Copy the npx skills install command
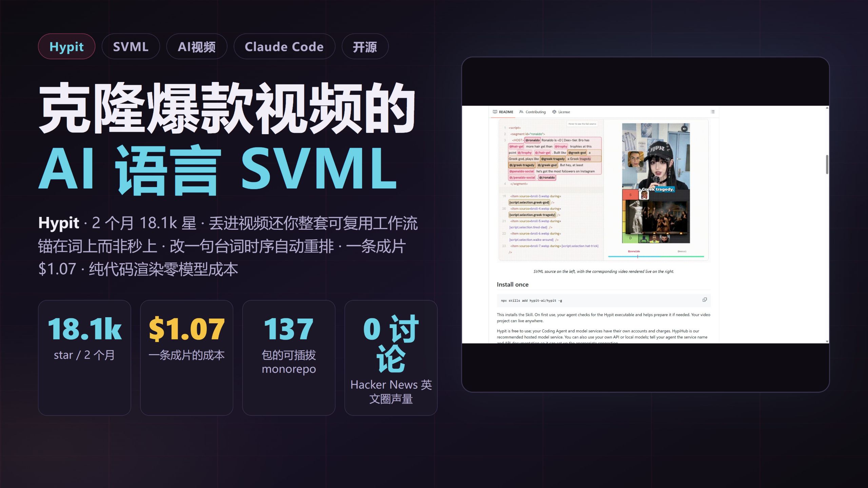 [705, 300]
